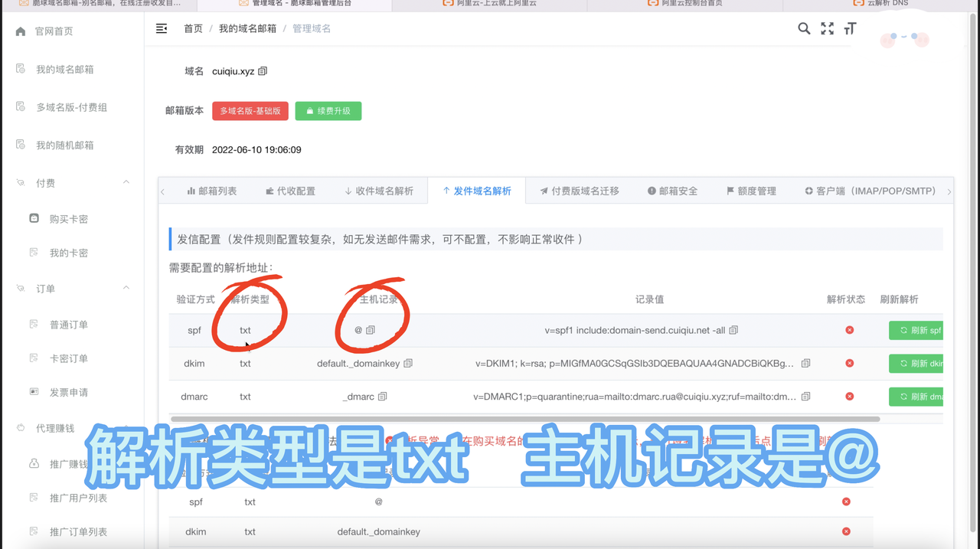Viewport: 980px width, 549px height.
Task: Switch to 脆球域名邮箱 browser tab
Action: 98,4
